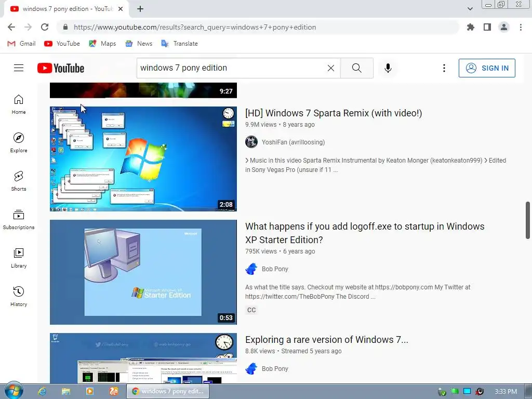Click the Sparta Remix video description text
The image size is (532, 399).
pyautogui.click(x=376, y=165)
